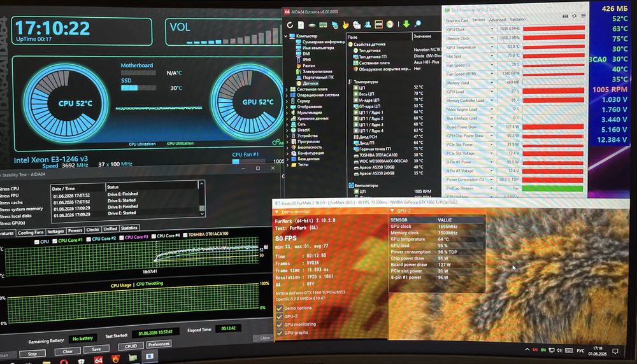Show hidden tray icons with the up chevron
The image size is (637, 364).
click(x=527, y=349)
